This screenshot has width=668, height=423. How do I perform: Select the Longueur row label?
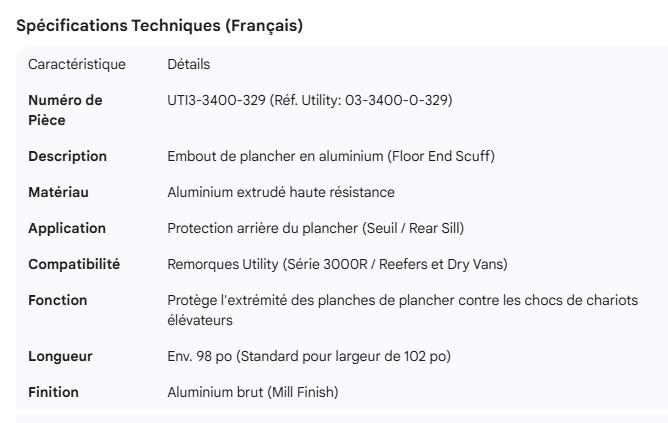[61, 355]
